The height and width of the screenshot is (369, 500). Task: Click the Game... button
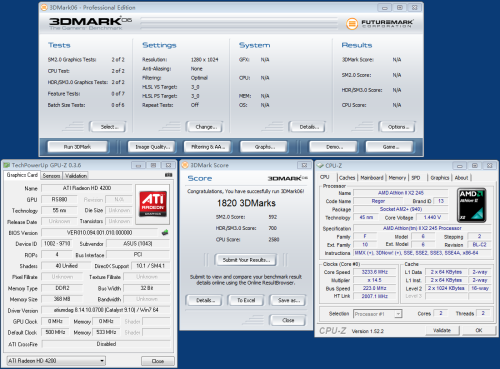pyautogui.click(x=389, y=147)
